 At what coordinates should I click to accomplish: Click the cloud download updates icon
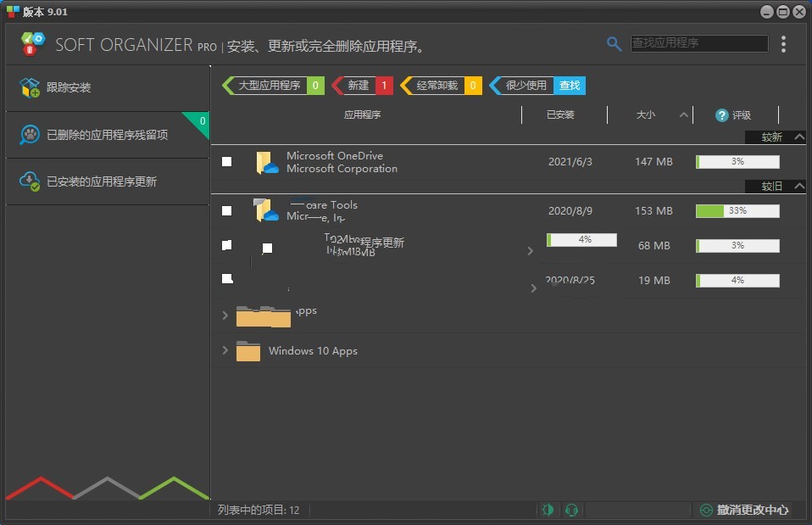coord(30,182)
